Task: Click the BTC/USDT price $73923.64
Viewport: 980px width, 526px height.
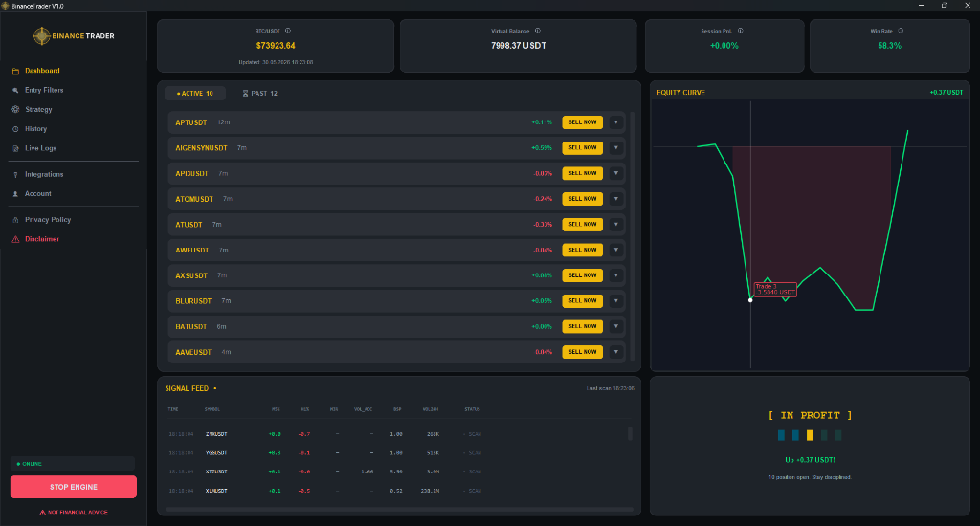Action: pyautogui.click(x=276, y=46)
